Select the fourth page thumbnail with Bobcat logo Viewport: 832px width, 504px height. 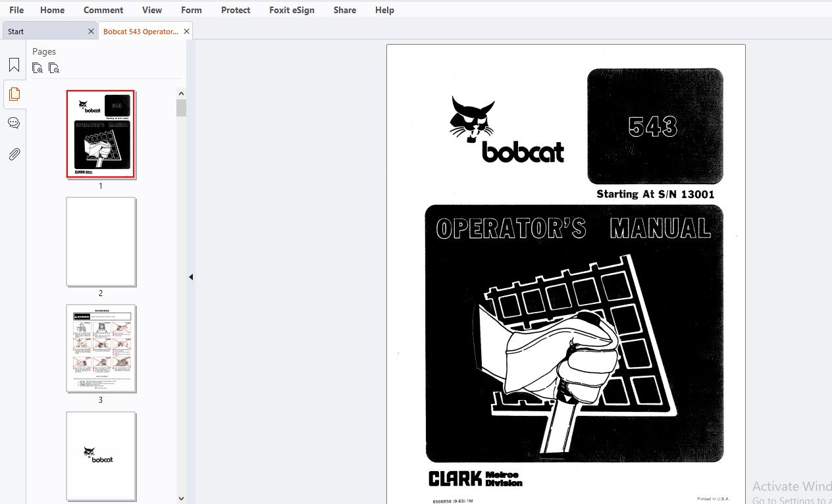pyautogui.click(x=101, y=456)
